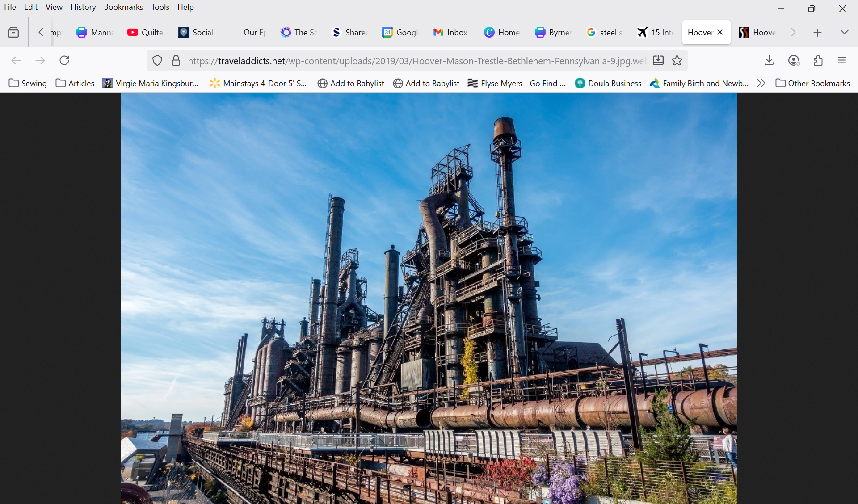This screenshot has width=858, height=504.
Task: Click the site security padlock icon
Action: pyautogui.click(x=176, y=61)
